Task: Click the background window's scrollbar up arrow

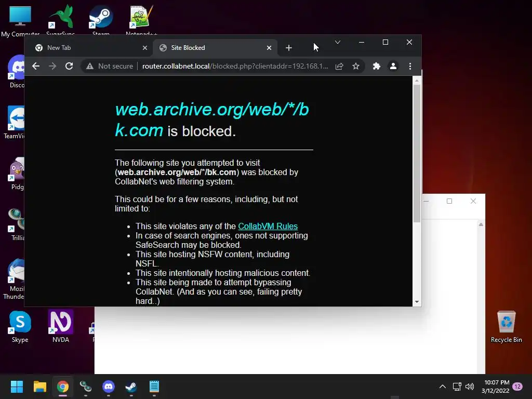Action: coord(481,224)
